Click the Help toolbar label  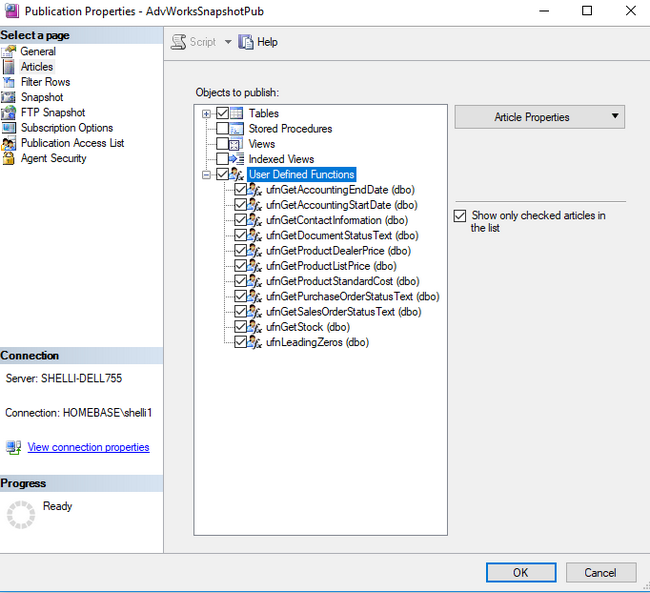[x=267, y=42]
